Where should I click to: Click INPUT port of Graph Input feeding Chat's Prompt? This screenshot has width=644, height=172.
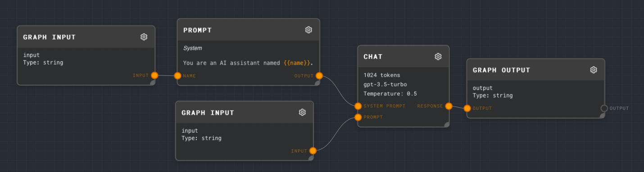313,151
